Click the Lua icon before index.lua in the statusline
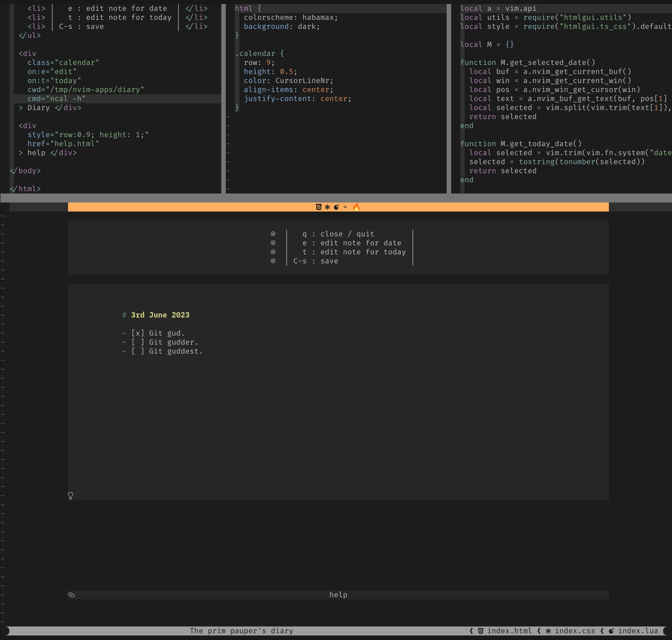This screenshot has width=672, height=640. (x=612, y=631)
